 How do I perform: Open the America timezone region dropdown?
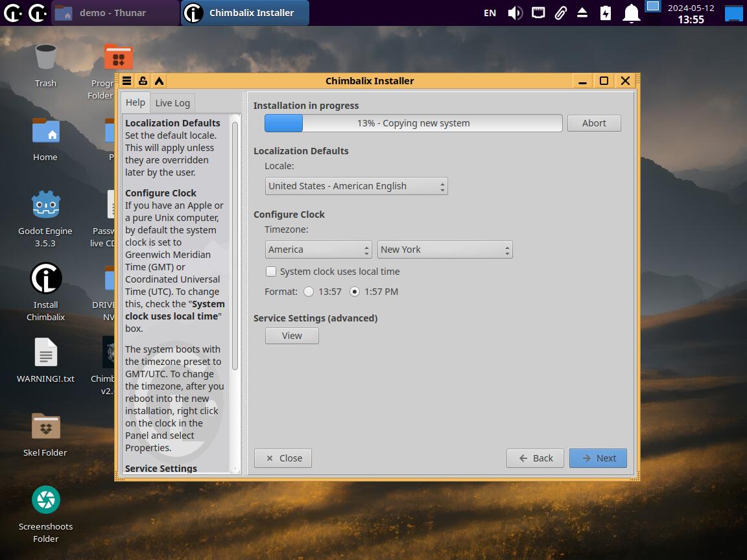[x=318, y=250]
